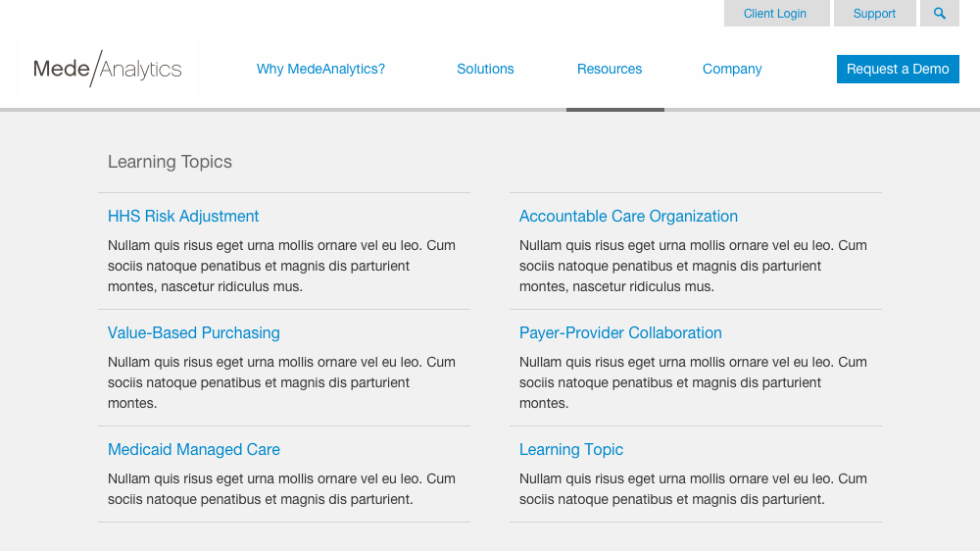Click the description under Medicaid Managed Care

tap(281, 489)
